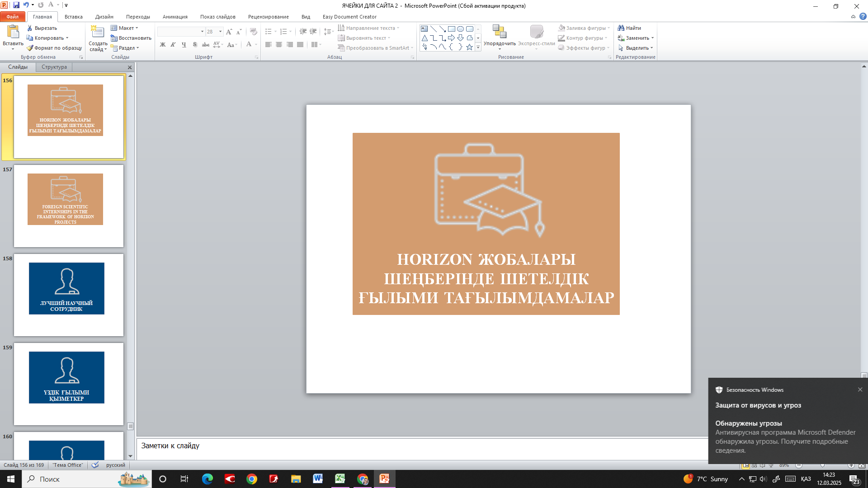Open the font size dropdown
868x488 pixels.
221,32
